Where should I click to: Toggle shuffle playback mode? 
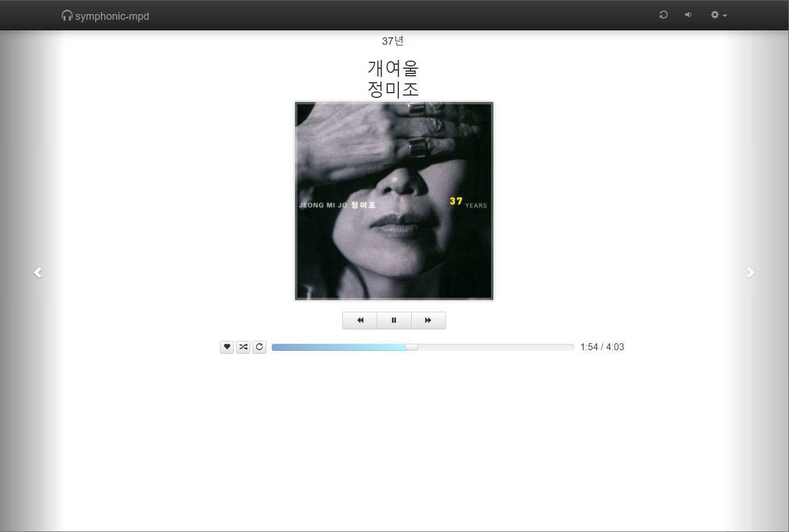[x=243, y=347]
